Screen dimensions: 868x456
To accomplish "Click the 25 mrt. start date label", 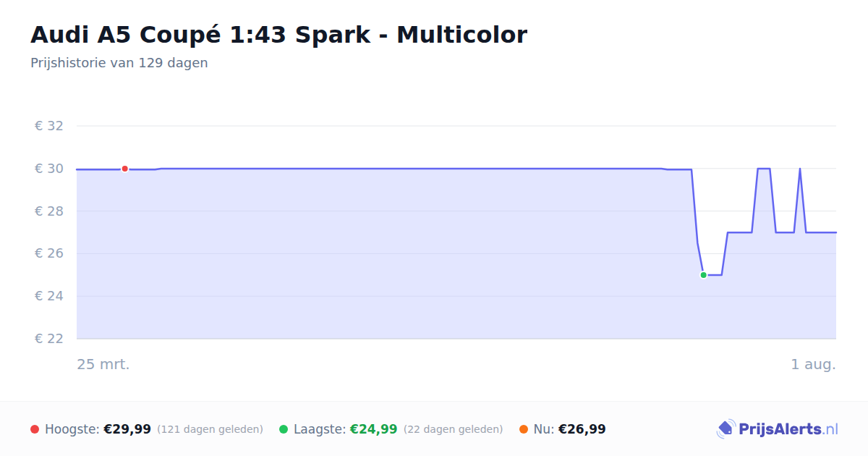I will 103,364.
